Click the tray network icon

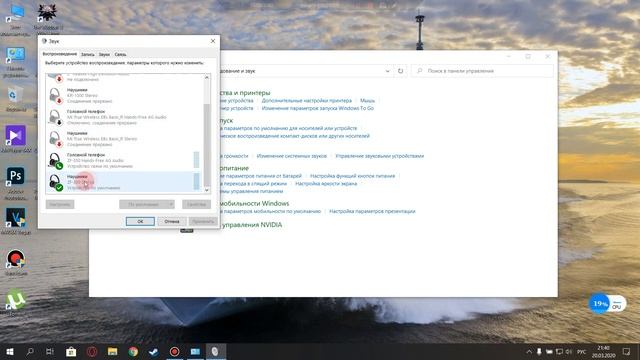[x=559, y=351]
